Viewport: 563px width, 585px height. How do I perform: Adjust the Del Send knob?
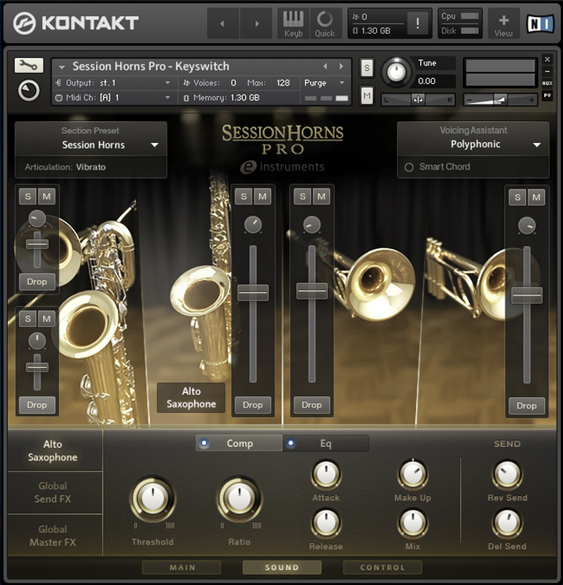point(507,523)
